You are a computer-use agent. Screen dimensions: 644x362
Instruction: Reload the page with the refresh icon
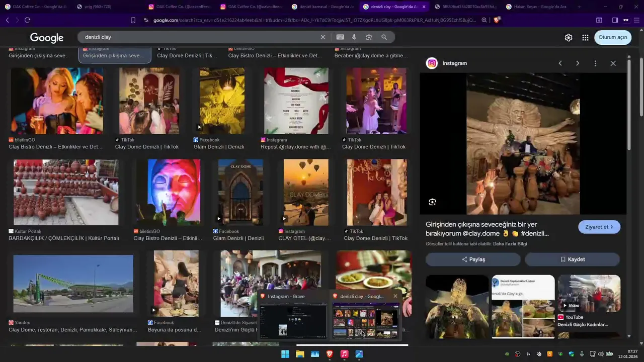27,20
